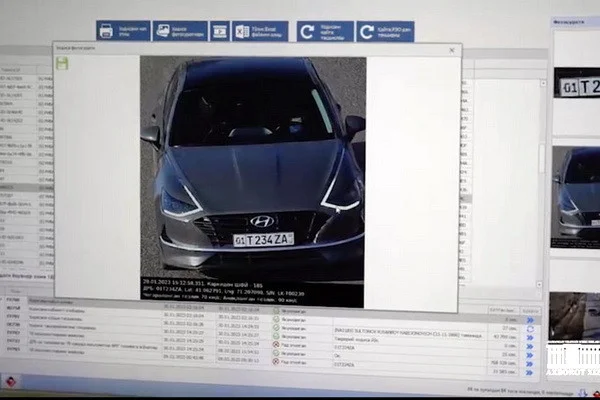Expand the last row's double-chevron arrow
600x400 pixels.
pyautogui.click(x=529, y=372)
